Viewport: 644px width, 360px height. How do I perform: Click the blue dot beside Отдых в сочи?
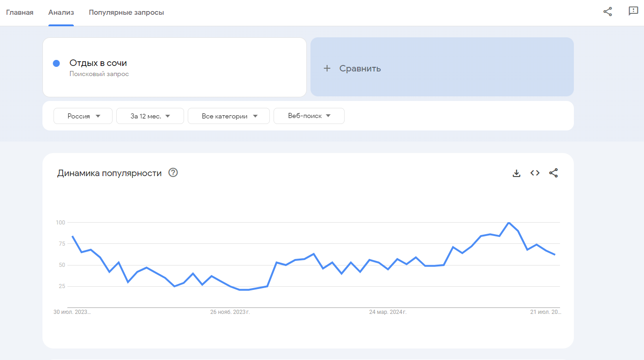56,64
